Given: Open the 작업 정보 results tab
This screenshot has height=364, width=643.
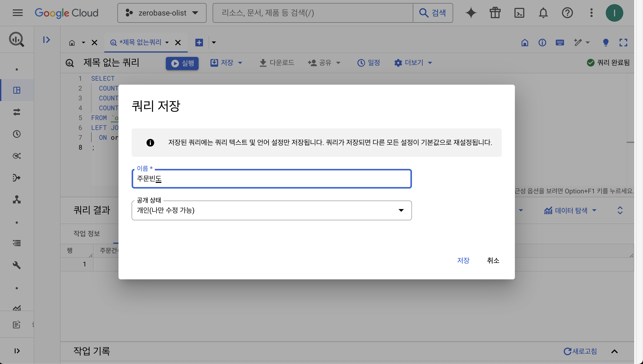Looking at the screenshot, I should pos(87,233).
